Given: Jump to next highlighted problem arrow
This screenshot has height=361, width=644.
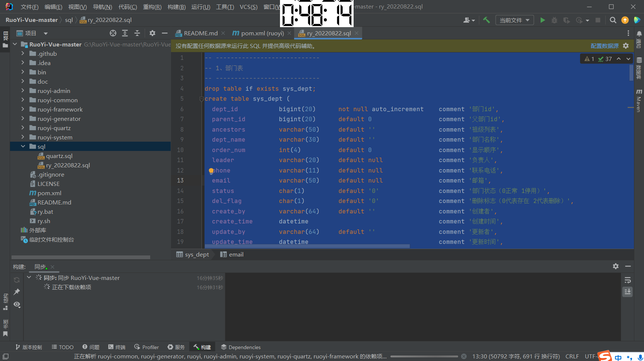Looking at the screenshot, I should pos(628,59).
